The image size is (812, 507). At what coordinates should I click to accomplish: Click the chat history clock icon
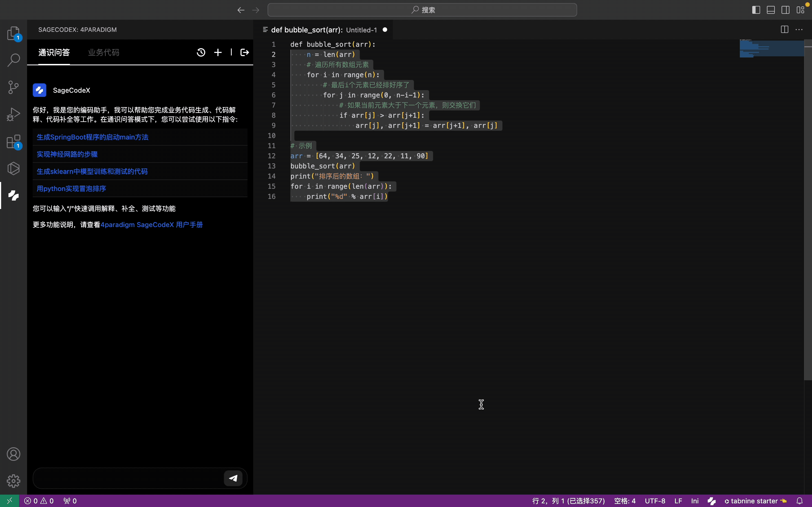pos(201,52)
